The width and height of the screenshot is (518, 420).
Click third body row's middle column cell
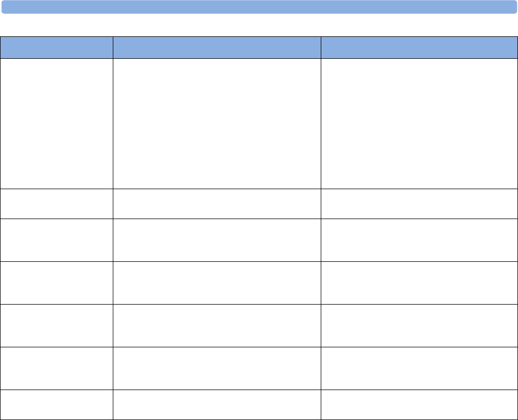tap(217, 240)
